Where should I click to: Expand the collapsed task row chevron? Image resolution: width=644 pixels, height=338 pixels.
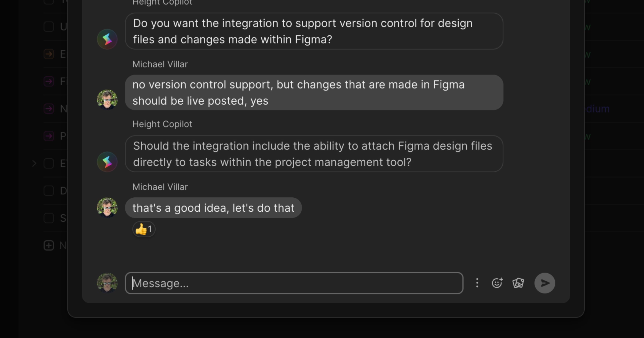34,163
